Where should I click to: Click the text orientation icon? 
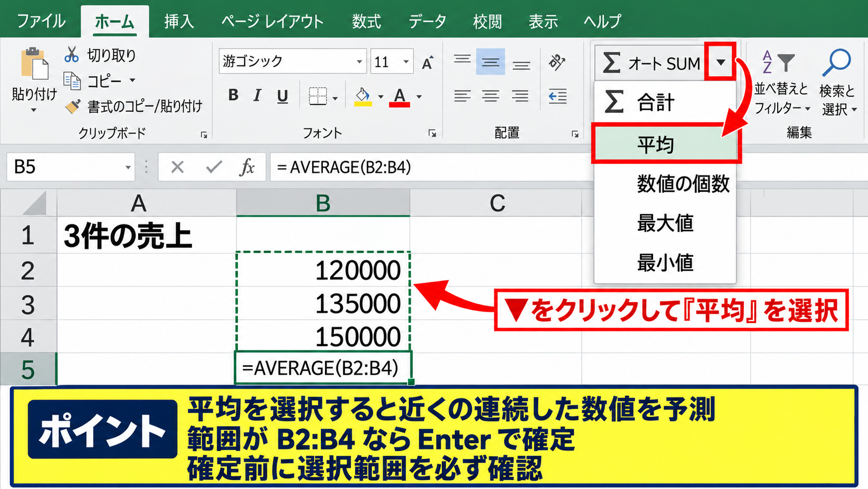557,62
